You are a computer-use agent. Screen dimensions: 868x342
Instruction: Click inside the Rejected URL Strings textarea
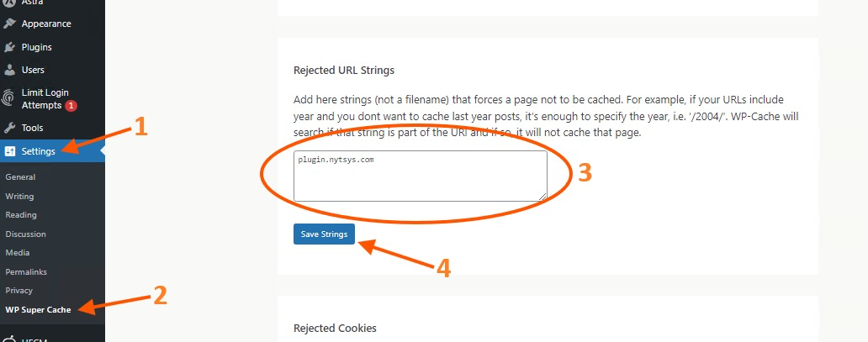[x=421, y=176]
